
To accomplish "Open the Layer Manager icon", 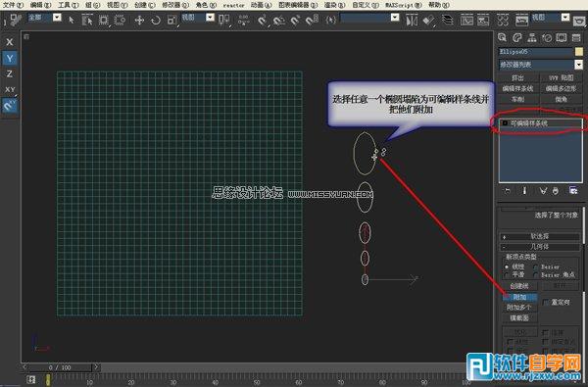I will [448, 20].
